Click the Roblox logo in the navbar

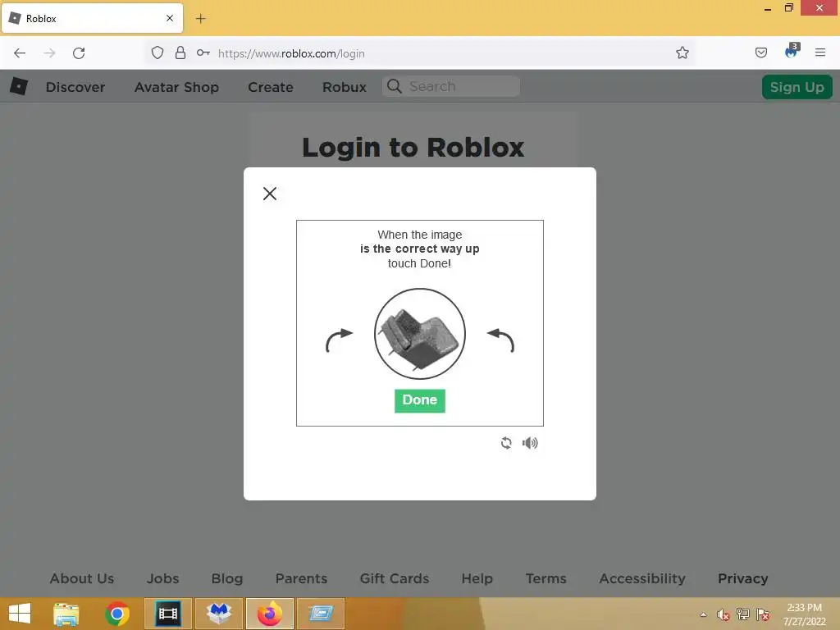pos(19,86)
